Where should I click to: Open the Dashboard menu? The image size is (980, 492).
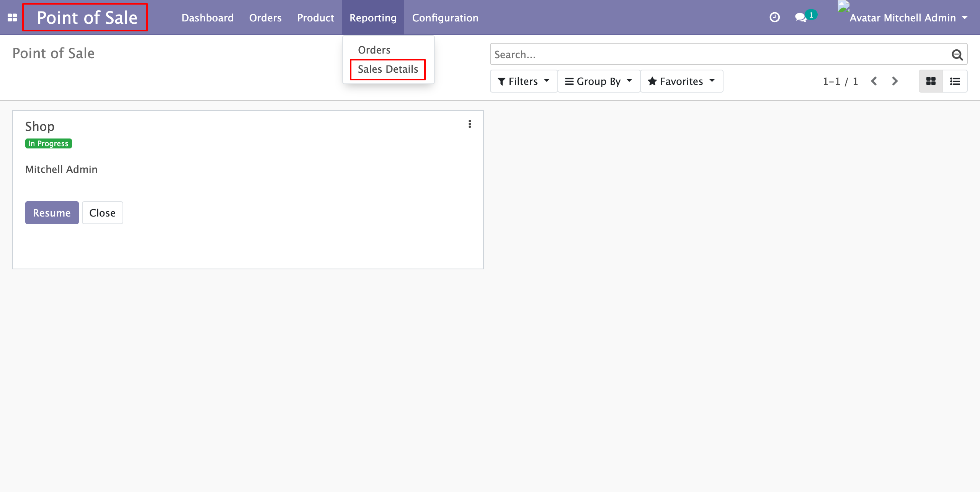click(x=207, y=18)
